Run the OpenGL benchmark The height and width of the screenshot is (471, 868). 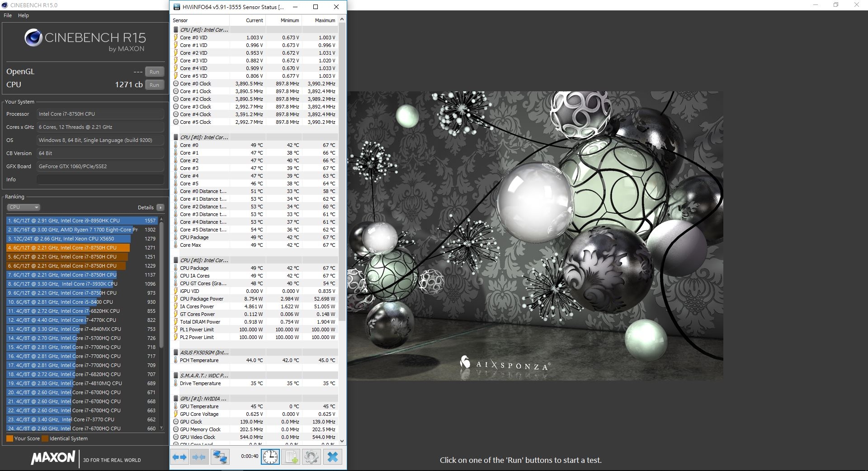coord(154,72)
